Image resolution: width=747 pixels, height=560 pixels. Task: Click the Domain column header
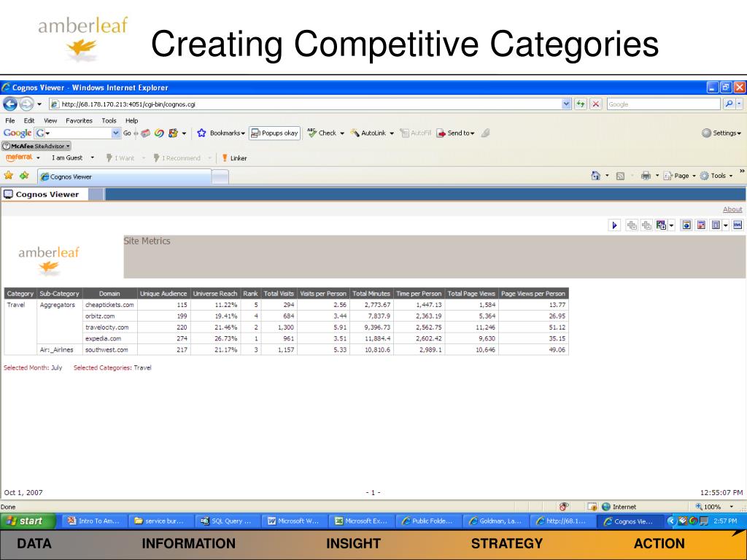[x=109, y=293]
